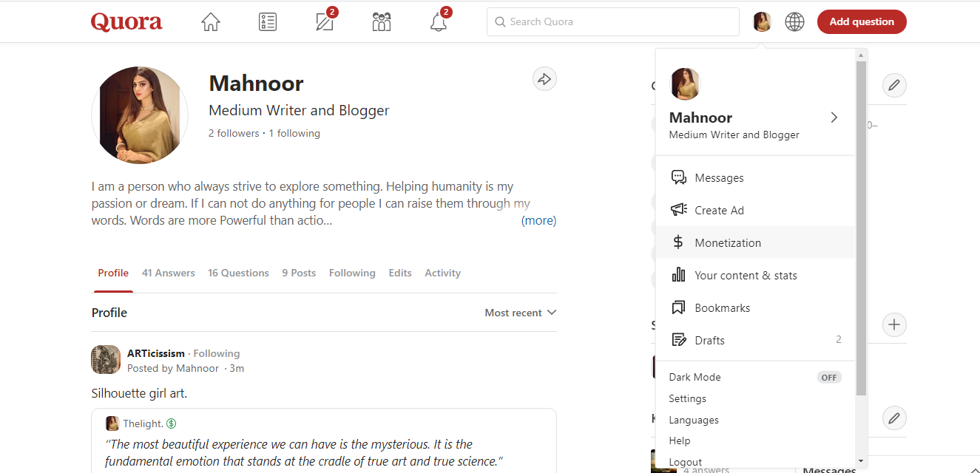Open the Notifications bell icon
Screen dimensions: 980x473
coord(439,21)
